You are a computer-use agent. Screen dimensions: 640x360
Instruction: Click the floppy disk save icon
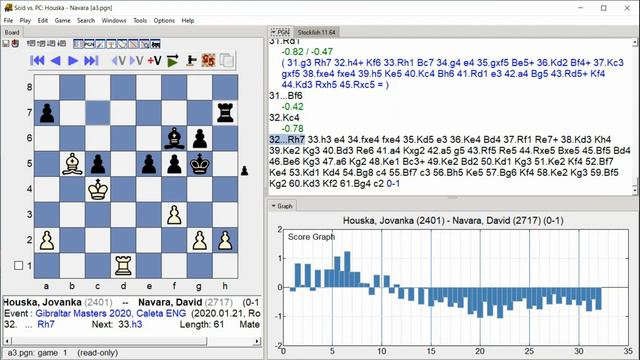[x=6, y=43]
